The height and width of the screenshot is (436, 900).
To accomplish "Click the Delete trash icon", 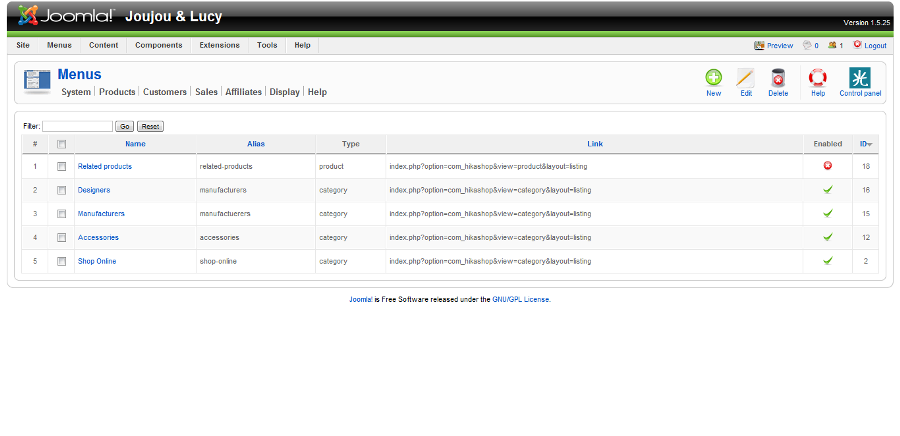I will tap(778, 77).
